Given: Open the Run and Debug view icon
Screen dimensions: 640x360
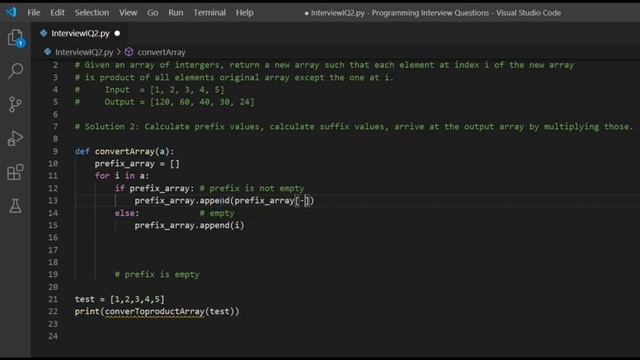Looking at the screenshot, I should click(15, 138).
